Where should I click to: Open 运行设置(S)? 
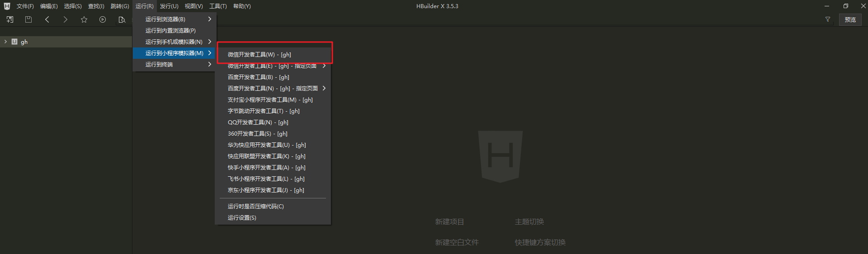(x=274, y=217)
